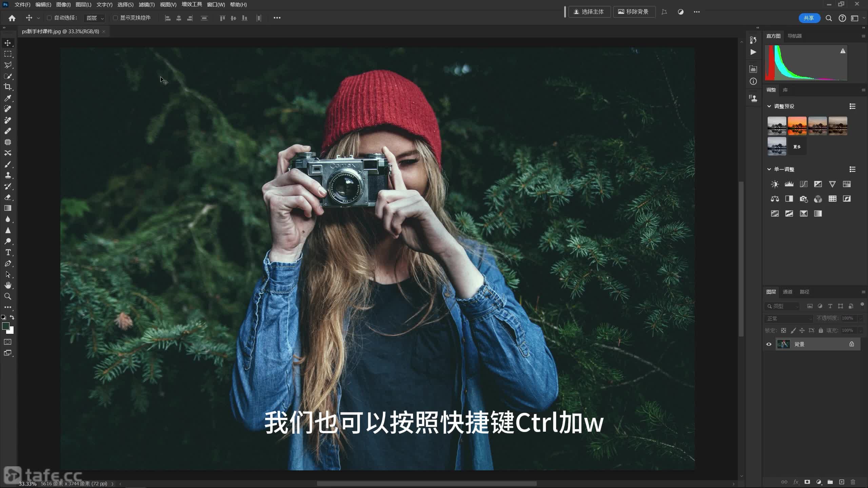Switch to the 通道 tab
This screenshot has height=488, width=868.
pos(787,292)
